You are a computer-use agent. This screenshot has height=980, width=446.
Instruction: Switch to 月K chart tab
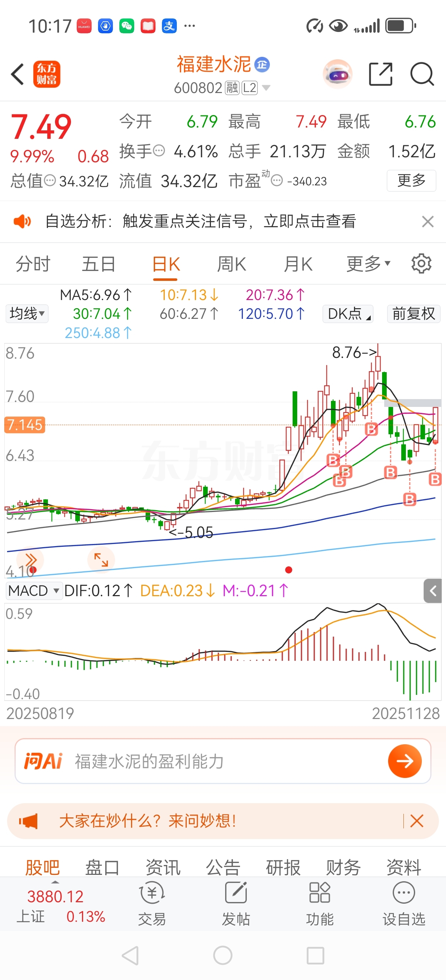tap(298, 264)
